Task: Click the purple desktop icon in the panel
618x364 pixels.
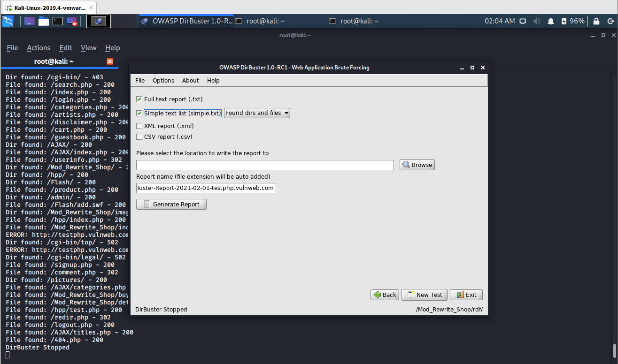Action: coord(30,21)
